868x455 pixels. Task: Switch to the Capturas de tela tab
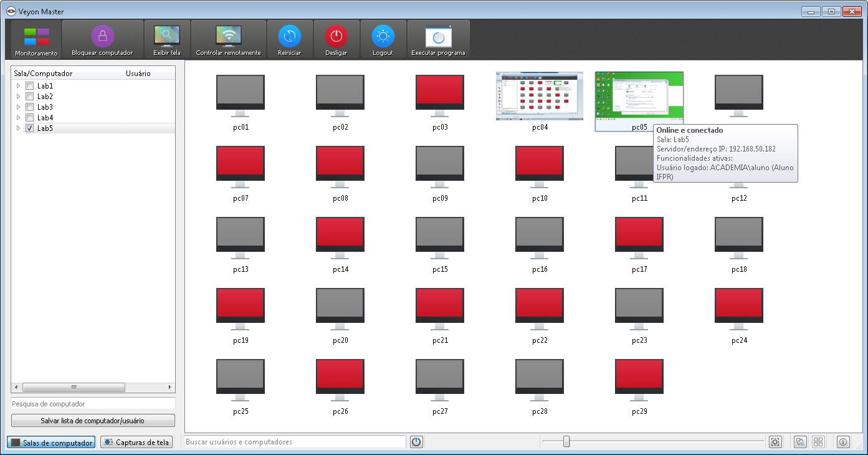[136, 442]
